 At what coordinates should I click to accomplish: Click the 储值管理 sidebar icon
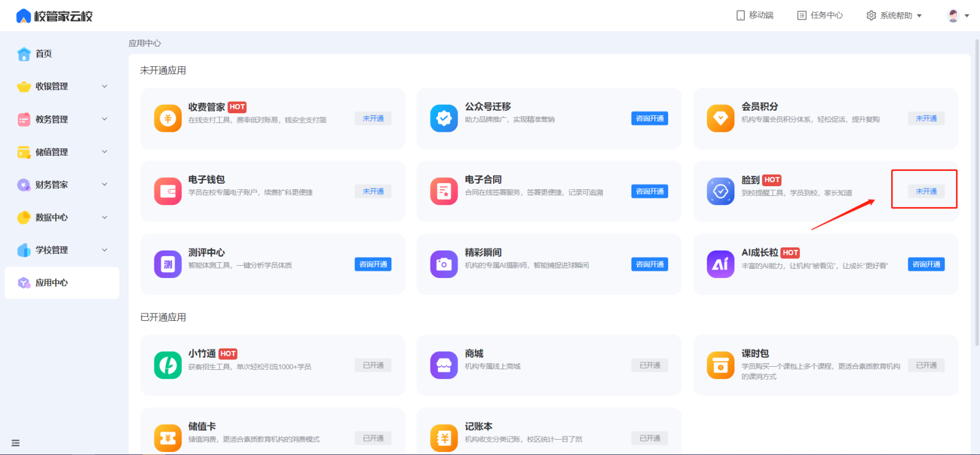click(24, 152)
